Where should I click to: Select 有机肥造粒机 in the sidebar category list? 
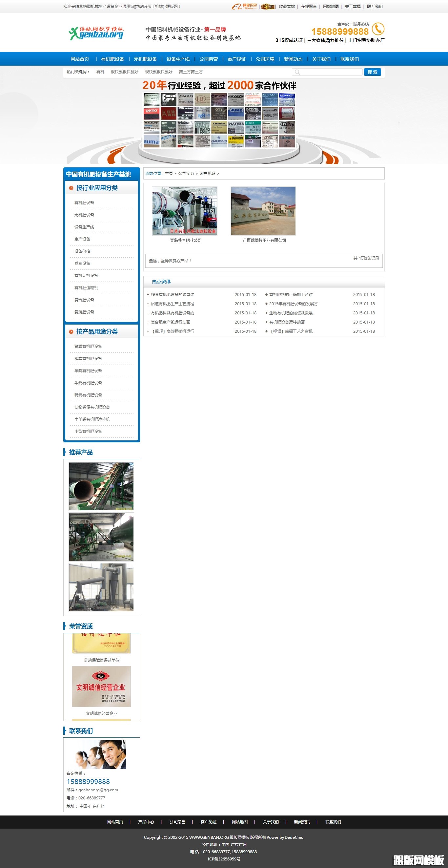[x=86, y=287]
